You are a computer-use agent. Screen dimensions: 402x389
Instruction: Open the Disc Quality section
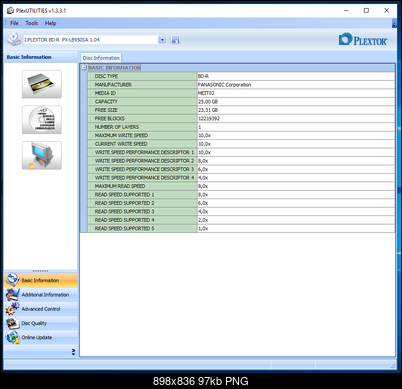tap(41, 323)
